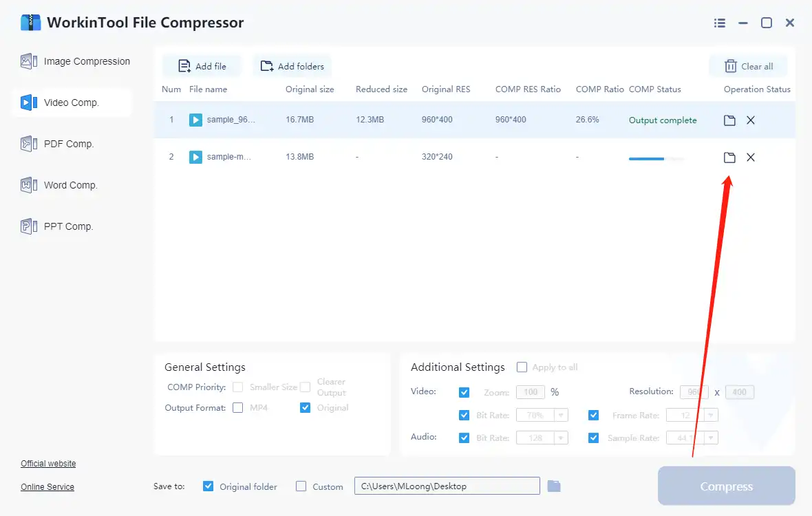Start compression with Compress button
Image resolution: width=812 pixels, height=516 pixels.
point(726,486)
